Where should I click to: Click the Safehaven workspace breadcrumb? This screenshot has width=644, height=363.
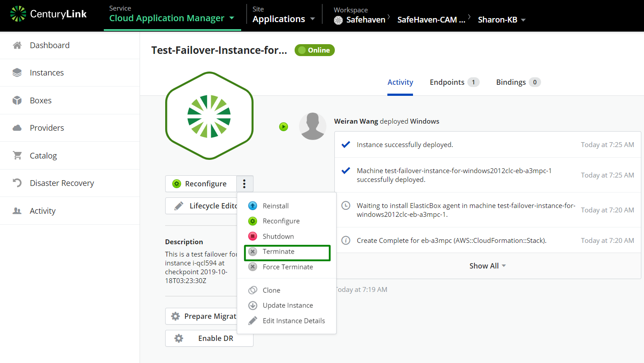point(366,20)
